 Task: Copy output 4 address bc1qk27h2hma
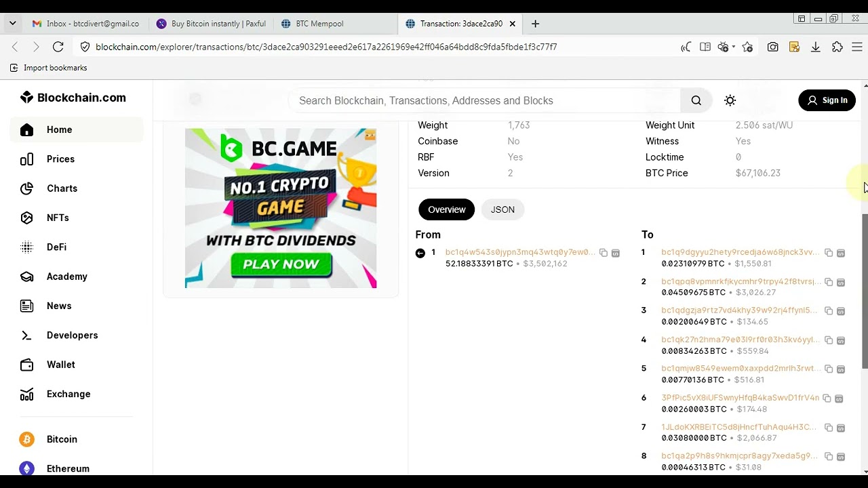point(829,340)
